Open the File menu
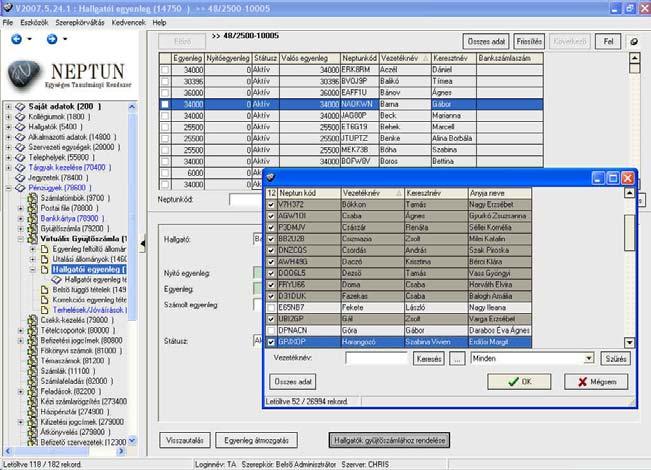Image resolution: width=651 pixels, height=470 pixels. pyautogui.click(x=7, y=22)
